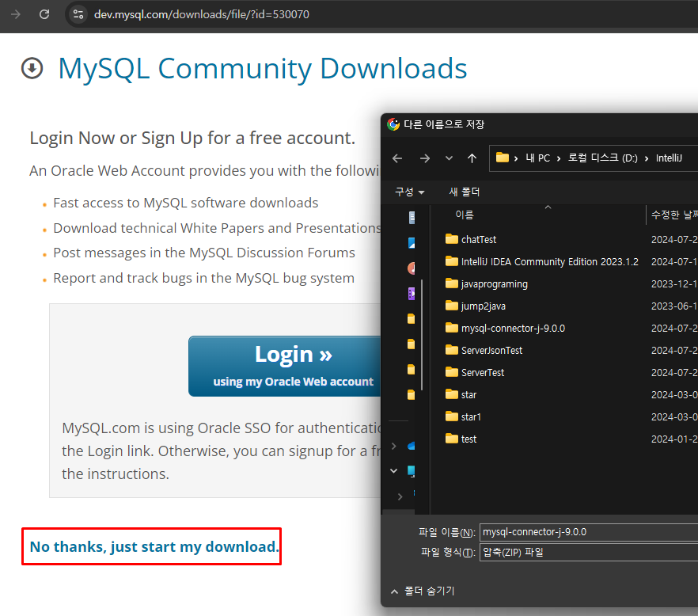This screenshot has height=616, width=698.
Task: Click the file name field '파일 이름'
Action: click(589, 532)
